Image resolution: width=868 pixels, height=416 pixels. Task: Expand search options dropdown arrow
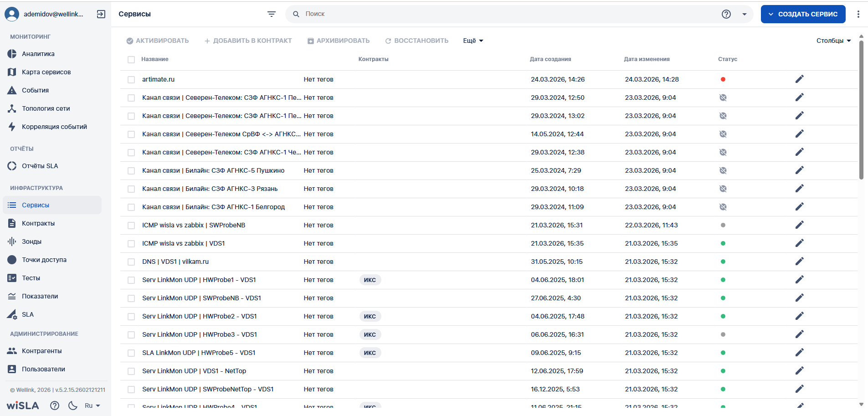pos(745,14)
